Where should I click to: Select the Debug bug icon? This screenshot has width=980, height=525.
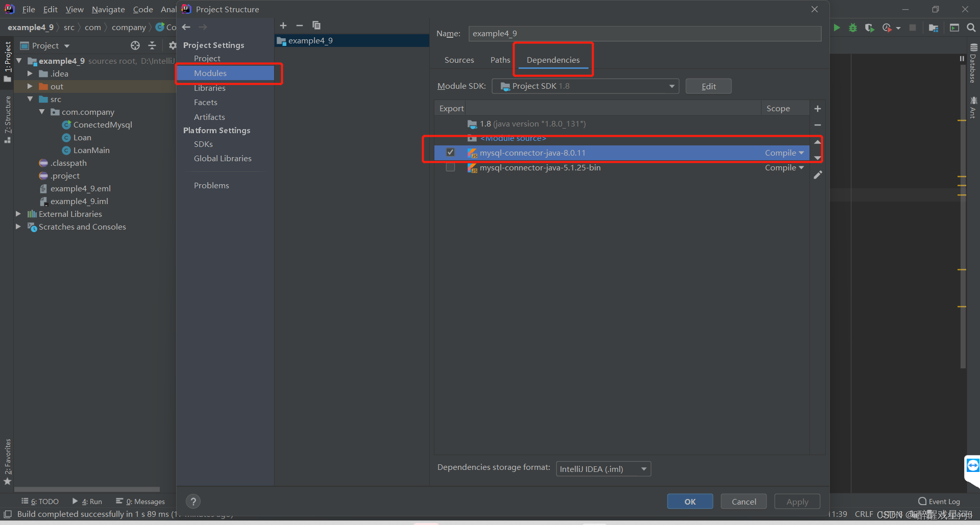(x=852, y=28)
